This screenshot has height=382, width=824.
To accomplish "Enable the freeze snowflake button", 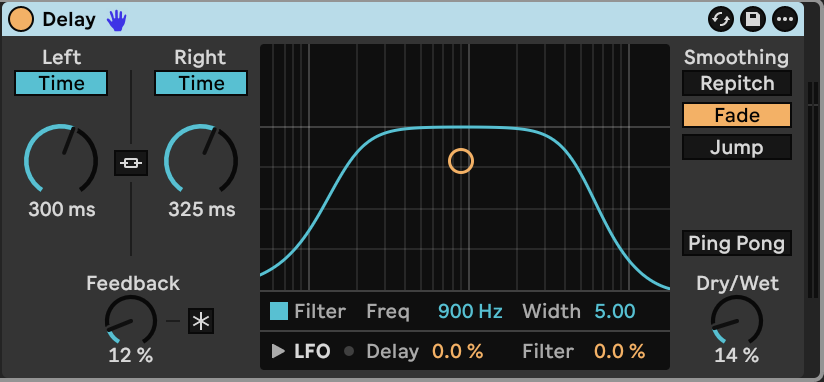I will coord(201,321).
